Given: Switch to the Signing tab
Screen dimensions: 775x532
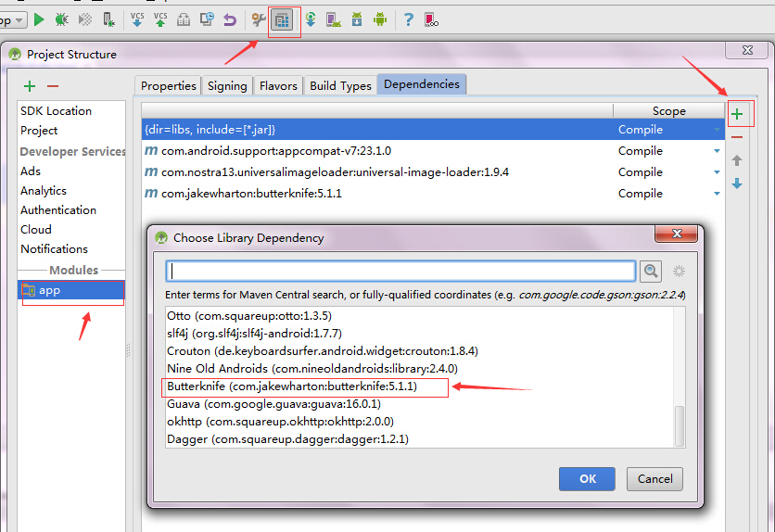Looking at the screenshot, I should [x=227, y=85].
